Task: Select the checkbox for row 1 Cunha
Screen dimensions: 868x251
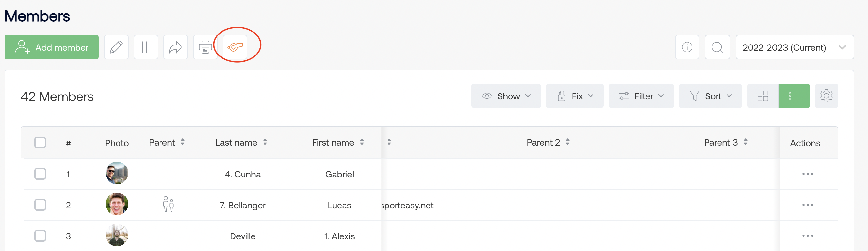Action: coord(40,174)
